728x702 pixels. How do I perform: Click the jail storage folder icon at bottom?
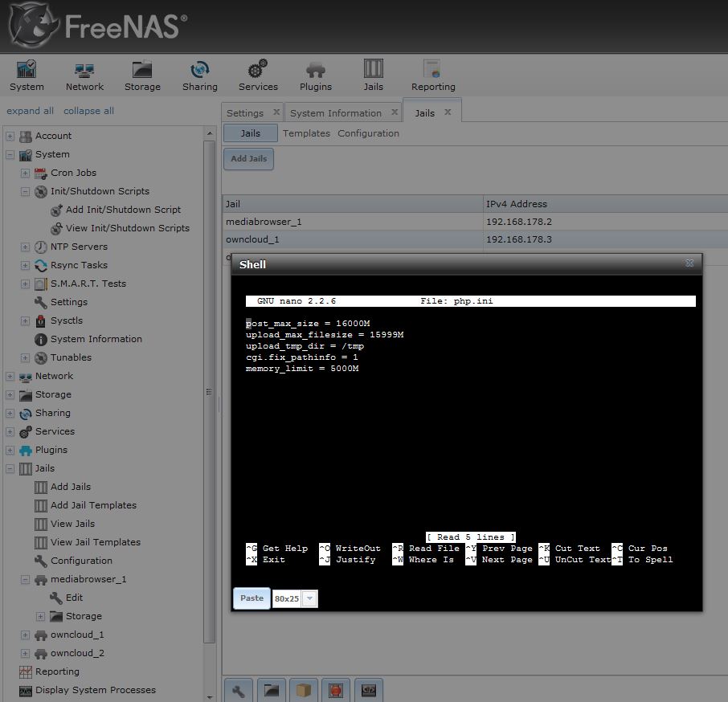coord(272,690)
